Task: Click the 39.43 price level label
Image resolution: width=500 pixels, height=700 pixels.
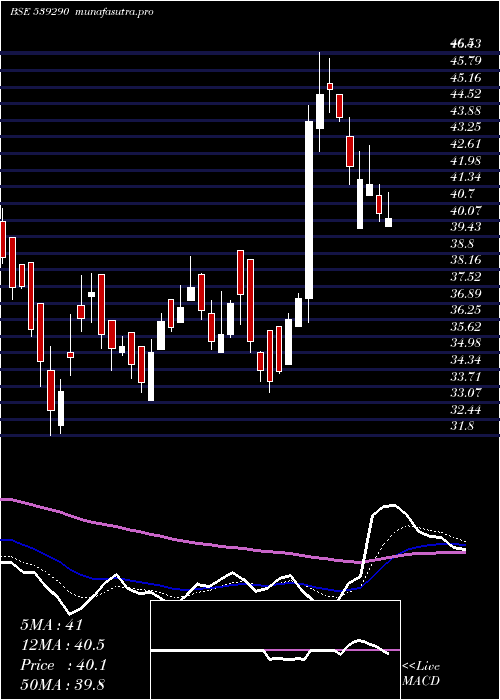Action: [466, 227]
